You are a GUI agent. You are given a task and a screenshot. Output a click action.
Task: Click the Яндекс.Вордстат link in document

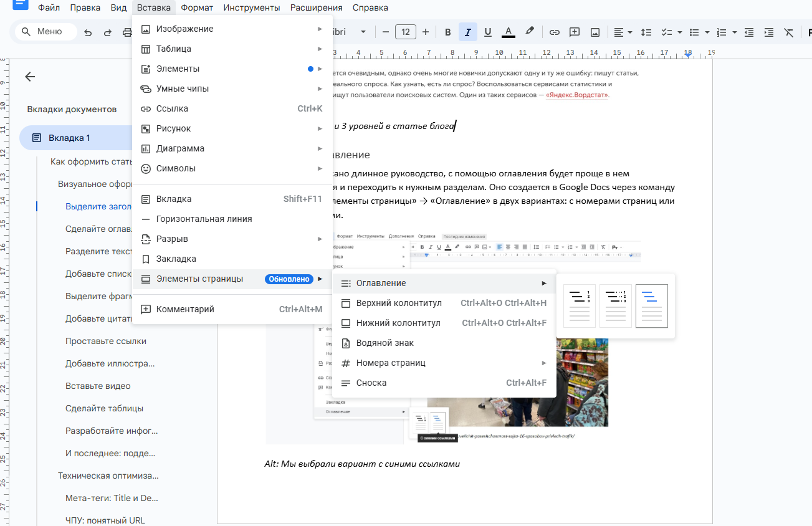[x=577, y=95]
